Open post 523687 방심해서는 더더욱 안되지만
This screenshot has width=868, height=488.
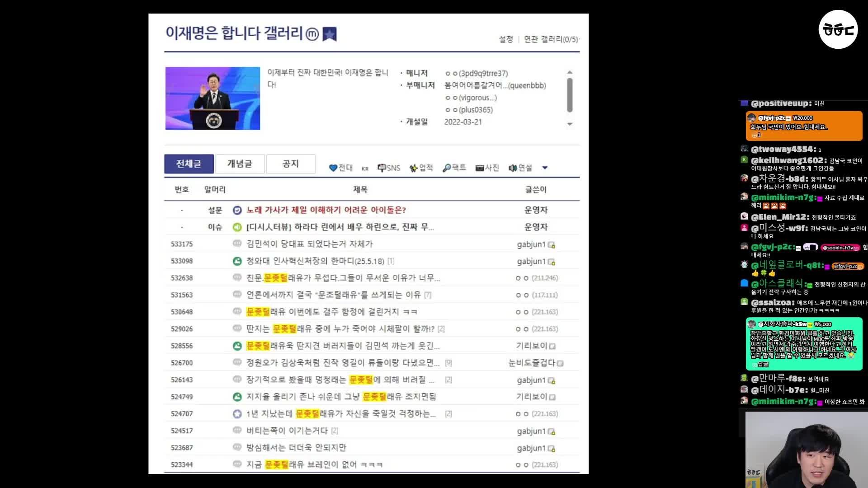click(x=296, y=448)
